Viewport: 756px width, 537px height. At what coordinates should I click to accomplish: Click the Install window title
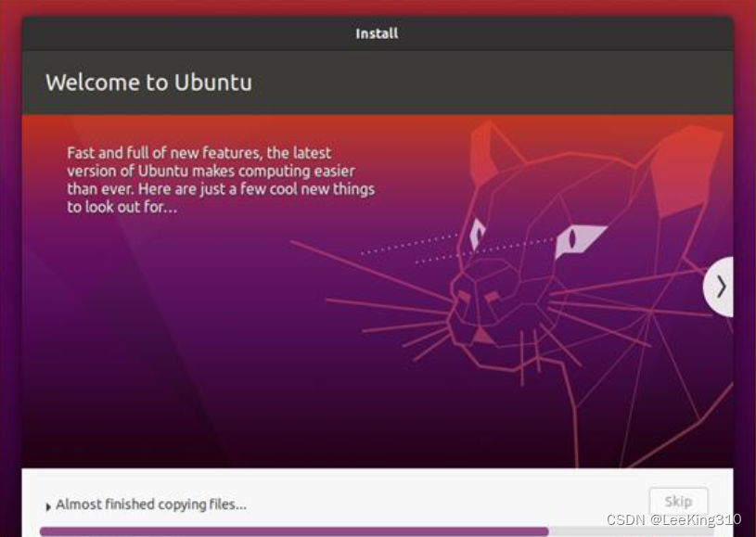click(x=377, y=33)
